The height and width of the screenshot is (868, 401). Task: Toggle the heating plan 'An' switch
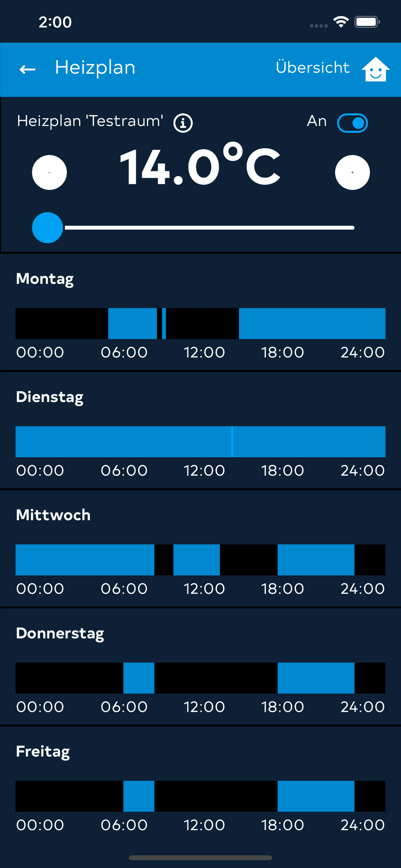352,123
